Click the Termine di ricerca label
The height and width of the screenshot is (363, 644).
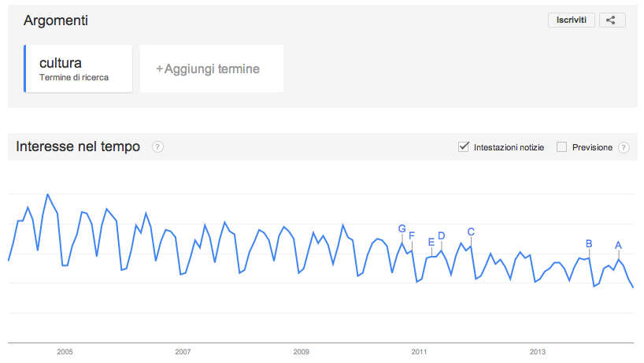[74, 78]
